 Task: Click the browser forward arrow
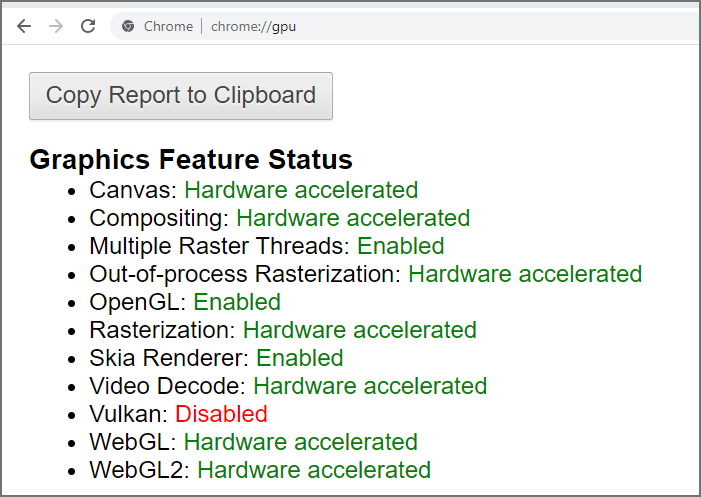56,26
